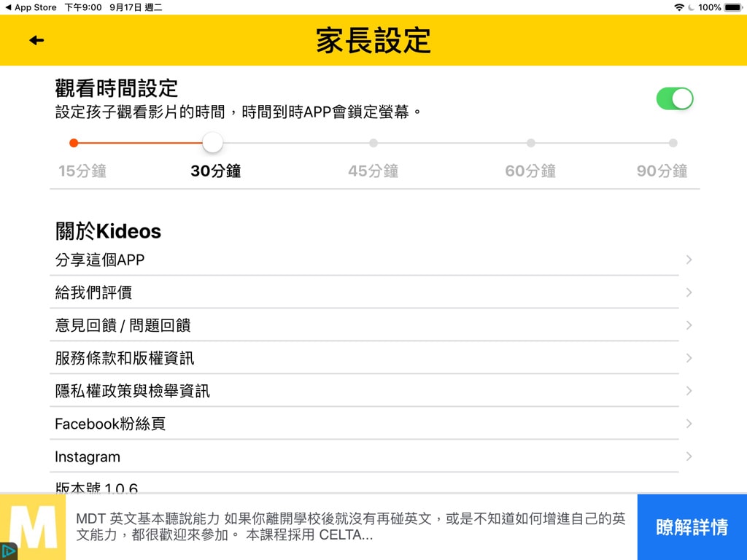
Task: Open 意見回饋 / 問題回饋 feedback row
Action: click(365, 325)
